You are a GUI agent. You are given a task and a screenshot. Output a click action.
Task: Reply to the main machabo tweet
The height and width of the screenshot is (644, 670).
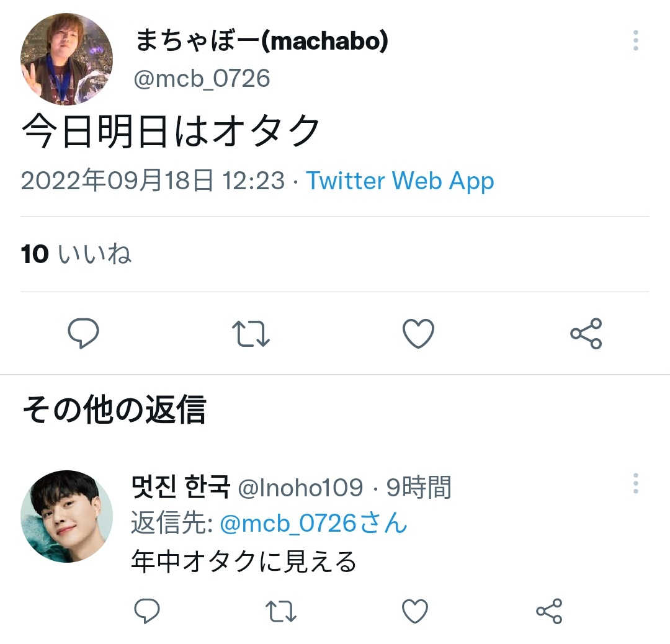(x=83, y=333)
